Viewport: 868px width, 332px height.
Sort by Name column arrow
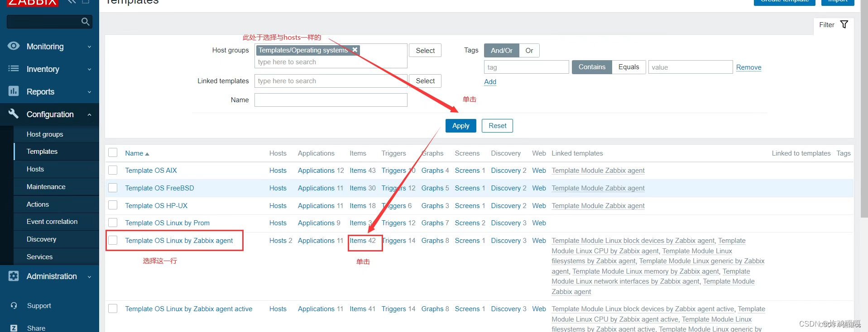(147, 154)
